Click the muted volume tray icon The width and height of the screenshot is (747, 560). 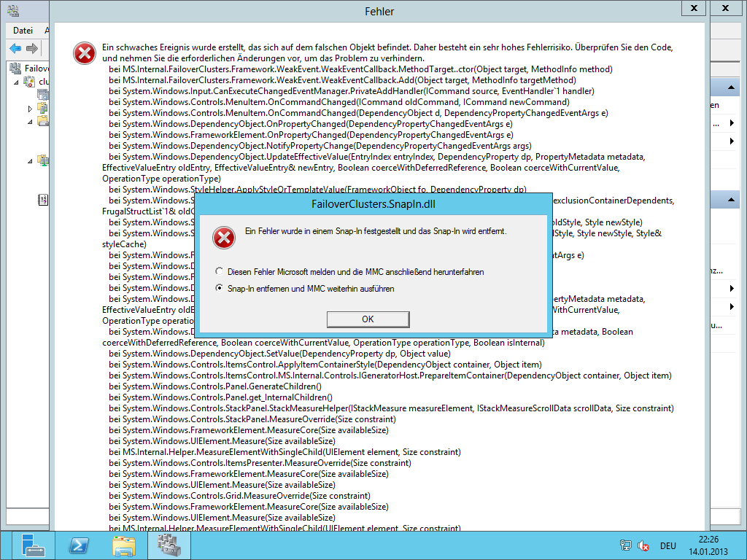pyautogui.click(x=643, y=545)
